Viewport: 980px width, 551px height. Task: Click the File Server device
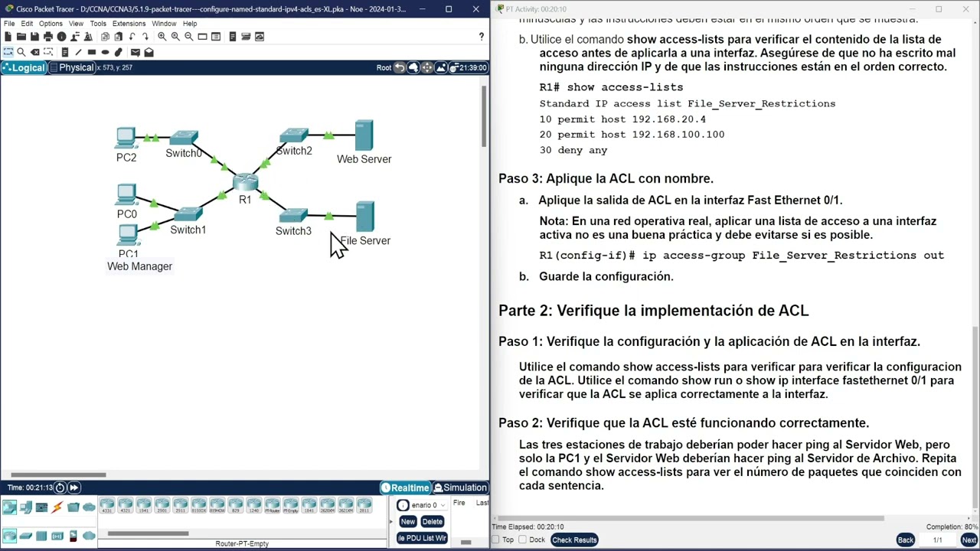pos(364,217)
